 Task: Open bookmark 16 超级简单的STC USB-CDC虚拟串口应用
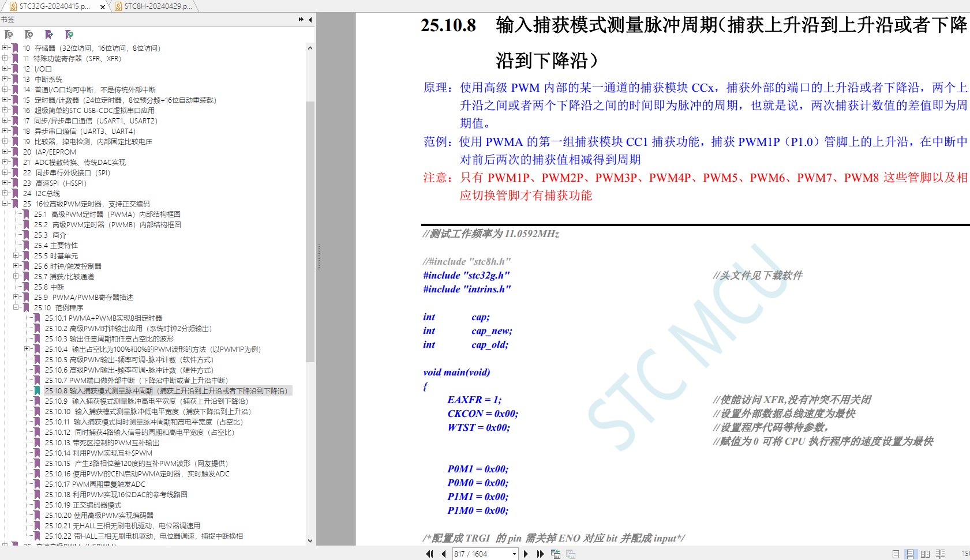coord(89,110)
